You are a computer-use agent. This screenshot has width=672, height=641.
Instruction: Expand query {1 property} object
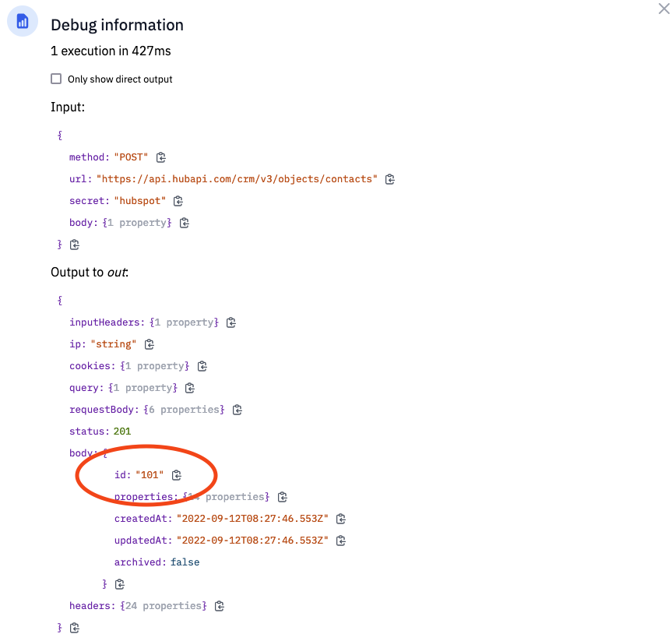[142, 388]
